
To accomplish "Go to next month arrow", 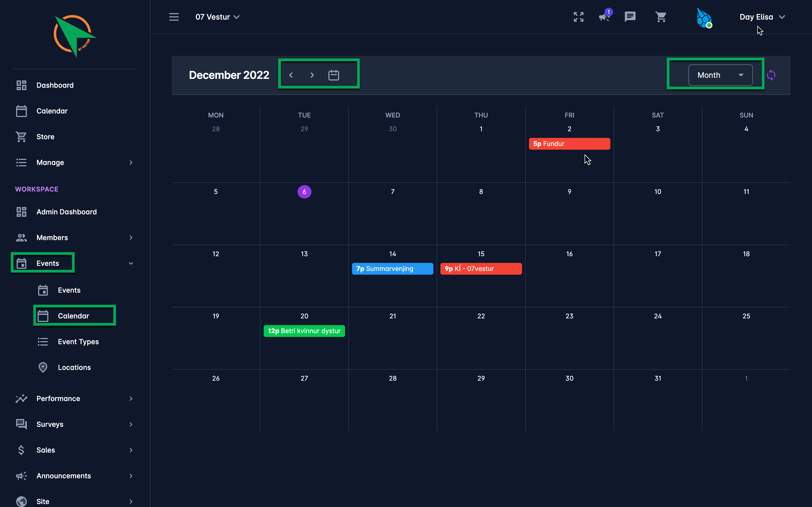I will (312, 75).
